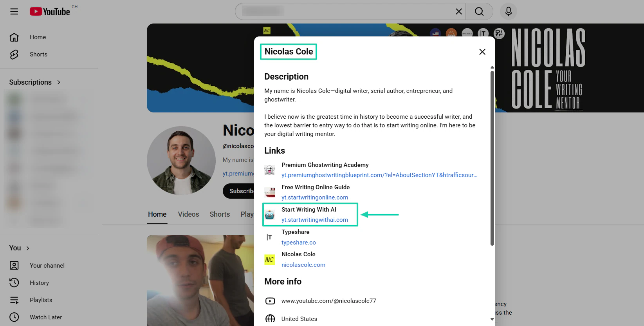Open yt.startwritingonline.com link
This screenshot has width=644, height=326.
coord(315,197)
